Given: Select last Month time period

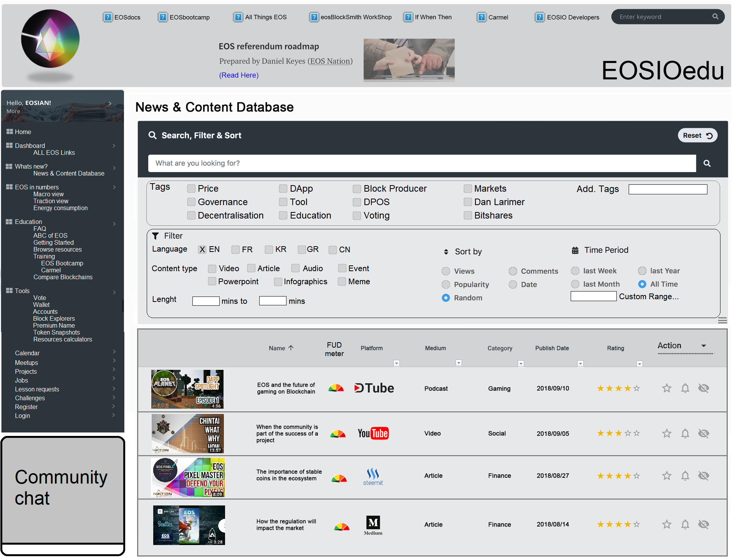Looking at the screenshot, I should (575, 284).
